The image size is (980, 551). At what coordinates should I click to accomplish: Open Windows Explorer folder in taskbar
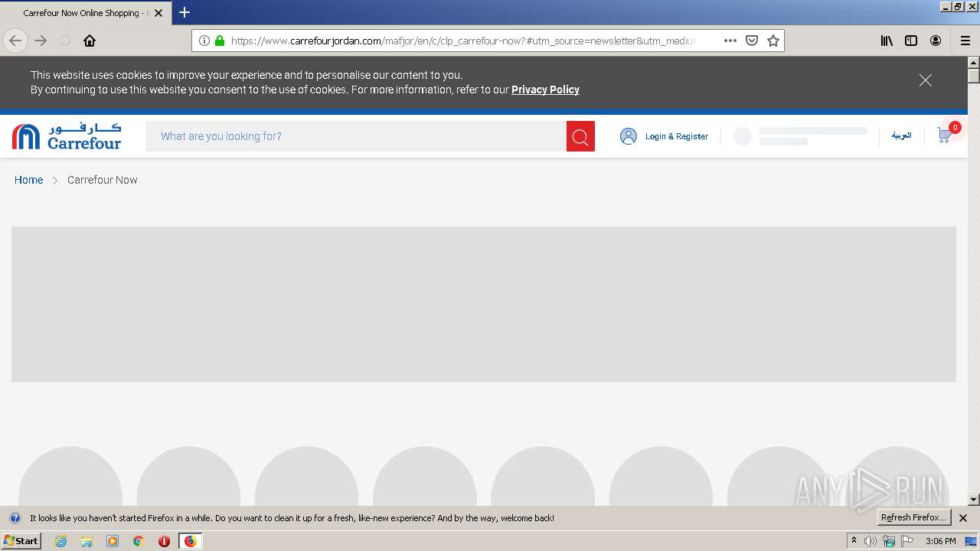tap(87, 541)
